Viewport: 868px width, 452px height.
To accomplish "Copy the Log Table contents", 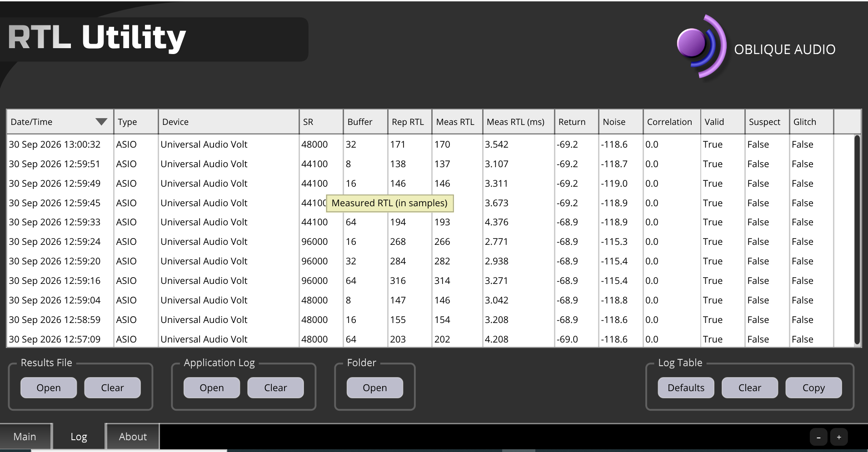I will [x=813, y=387].
